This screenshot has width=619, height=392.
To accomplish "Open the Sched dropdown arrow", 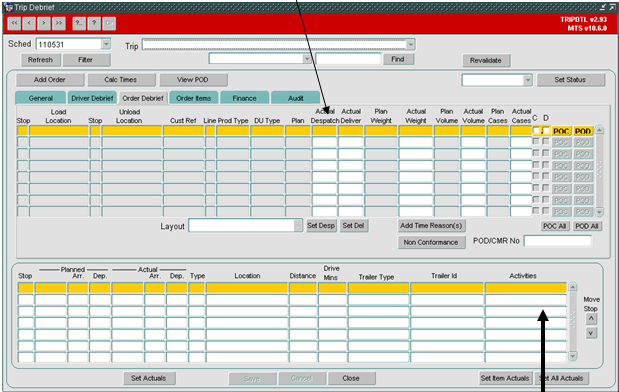I will click(x=106, y=44).
